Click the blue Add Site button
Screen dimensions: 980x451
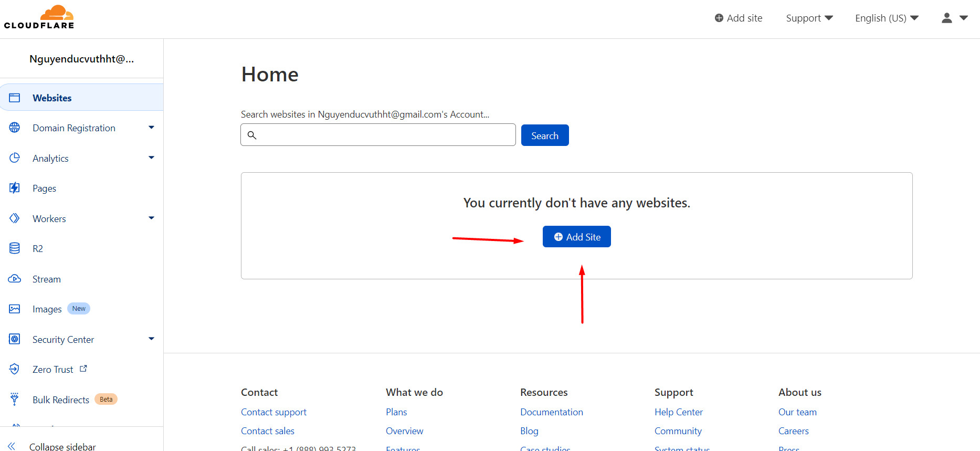tap(577, 237)
